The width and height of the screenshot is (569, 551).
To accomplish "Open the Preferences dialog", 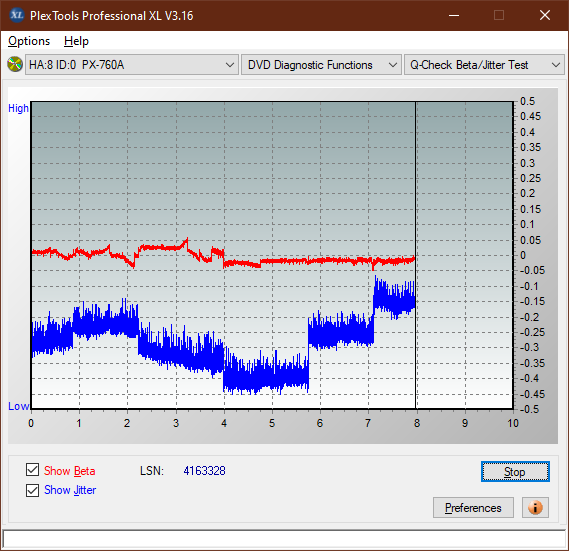I will click(x=473, y=507).
